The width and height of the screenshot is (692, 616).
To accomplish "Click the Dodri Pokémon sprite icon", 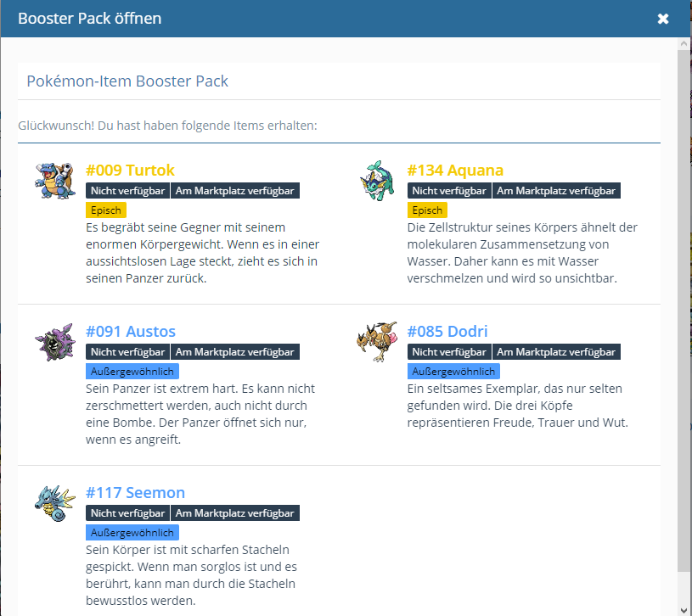I will point(376,340).
